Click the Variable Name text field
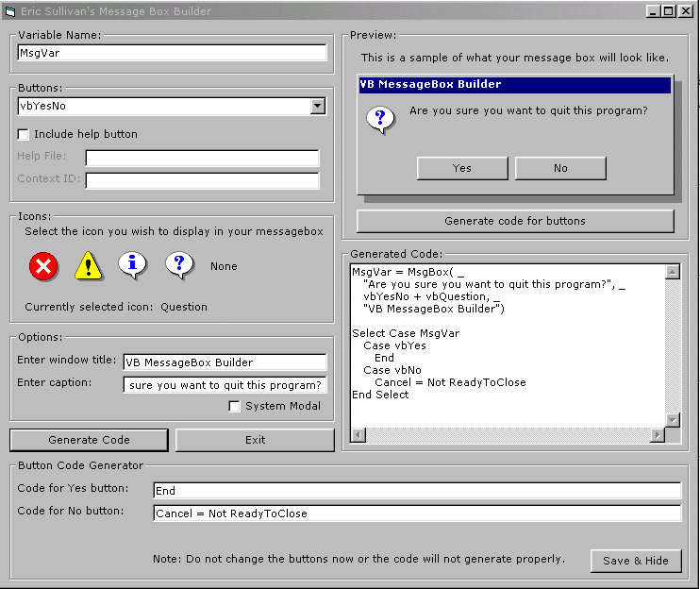The width and height of the screenshot is (700, 589). [172, 54]
